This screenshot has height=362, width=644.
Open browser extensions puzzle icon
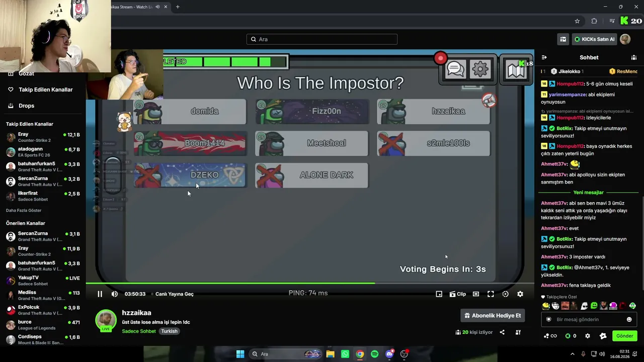click(x=594, y=21)
